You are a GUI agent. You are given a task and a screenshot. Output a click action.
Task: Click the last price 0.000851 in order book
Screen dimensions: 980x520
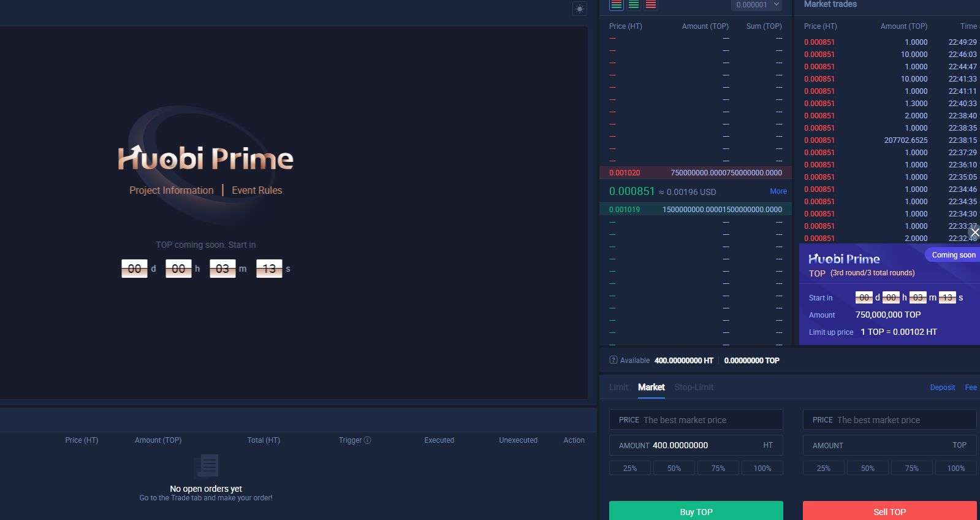[x=632, y=191]
